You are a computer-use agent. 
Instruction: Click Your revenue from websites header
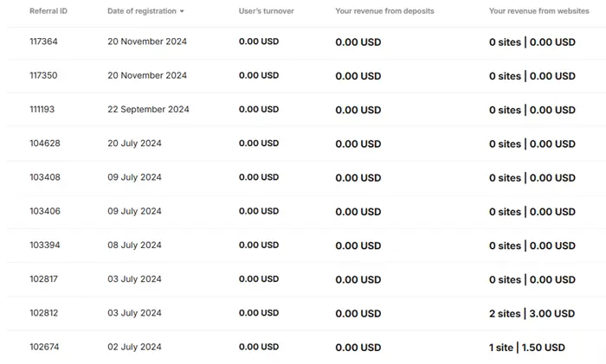coord(539,11)
